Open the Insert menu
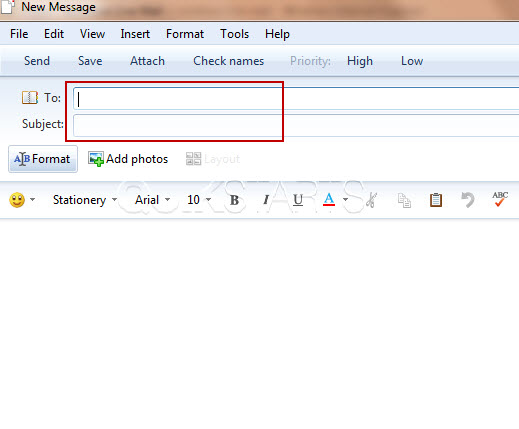The height and width of the screenshot is (429, 519). (135, 34)
